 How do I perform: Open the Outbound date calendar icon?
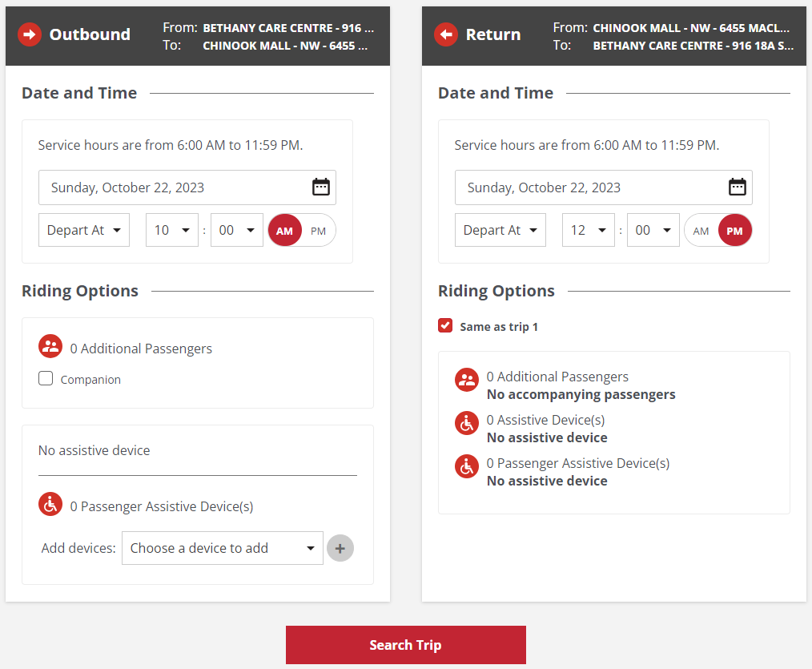coord(320,187)
